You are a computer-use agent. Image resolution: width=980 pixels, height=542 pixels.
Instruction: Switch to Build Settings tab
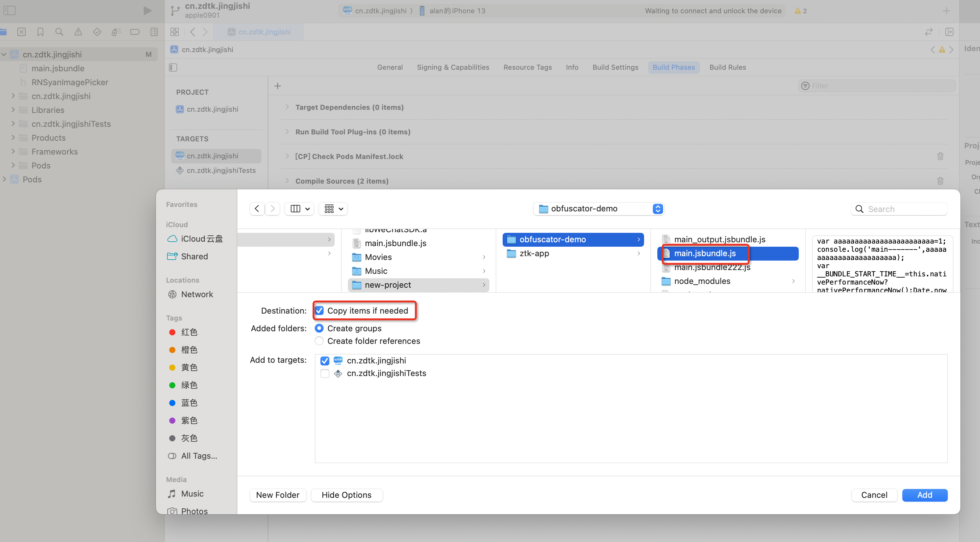(x=615, y=67)
